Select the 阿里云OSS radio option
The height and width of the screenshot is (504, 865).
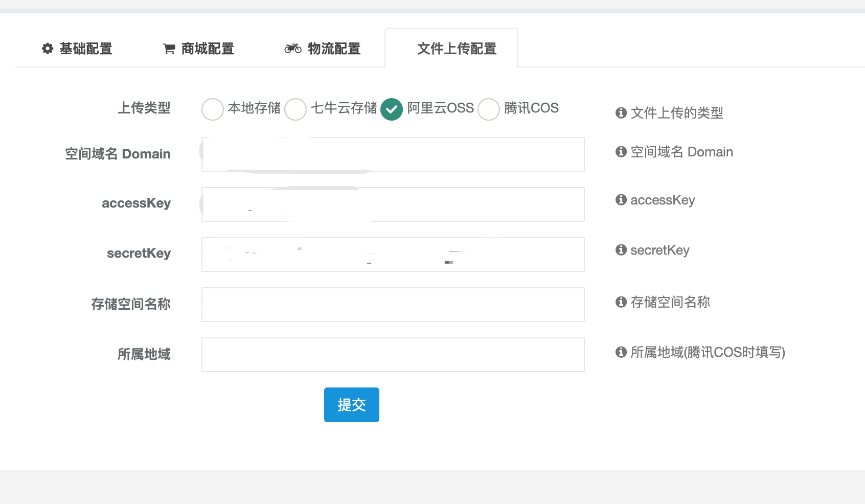(392, 109)
